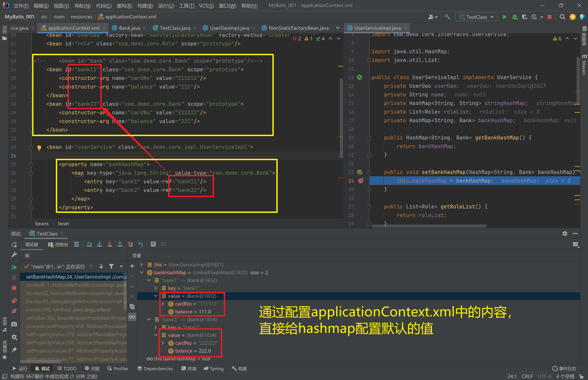Expand the 'this' variable node
Image resolution: width=588 pixels, height=380 pixels.
(x=142, y=264)
